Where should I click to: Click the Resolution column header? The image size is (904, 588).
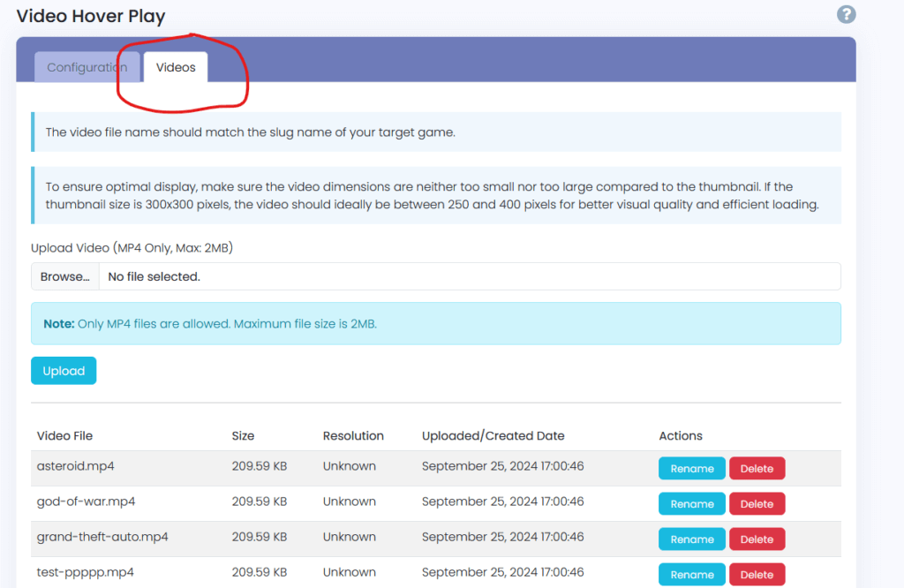coord(353,436)
